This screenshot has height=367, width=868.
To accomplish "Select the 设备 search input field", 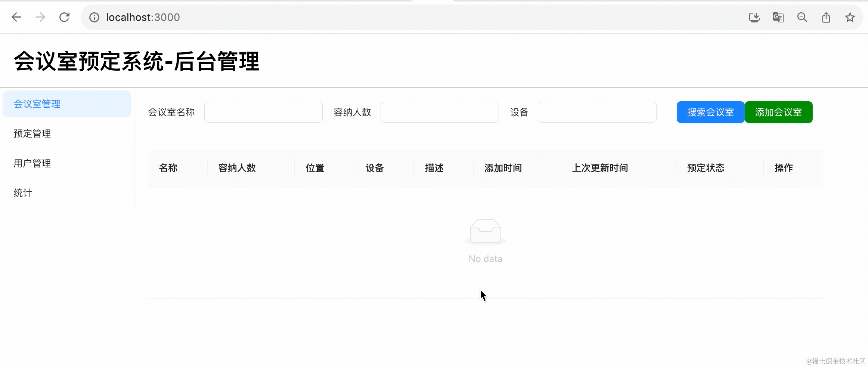I will [x=597, y=112].
